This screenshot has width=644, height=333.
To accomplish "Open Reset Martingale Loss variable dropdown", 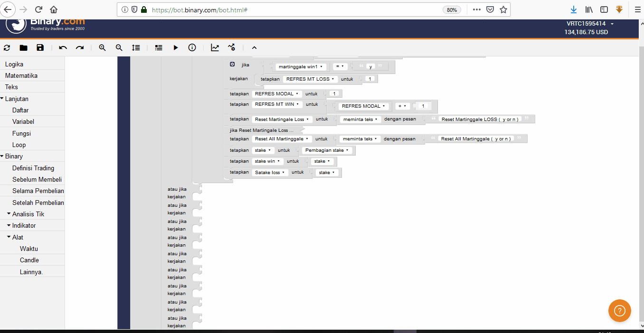I will [x=282, y=120].
